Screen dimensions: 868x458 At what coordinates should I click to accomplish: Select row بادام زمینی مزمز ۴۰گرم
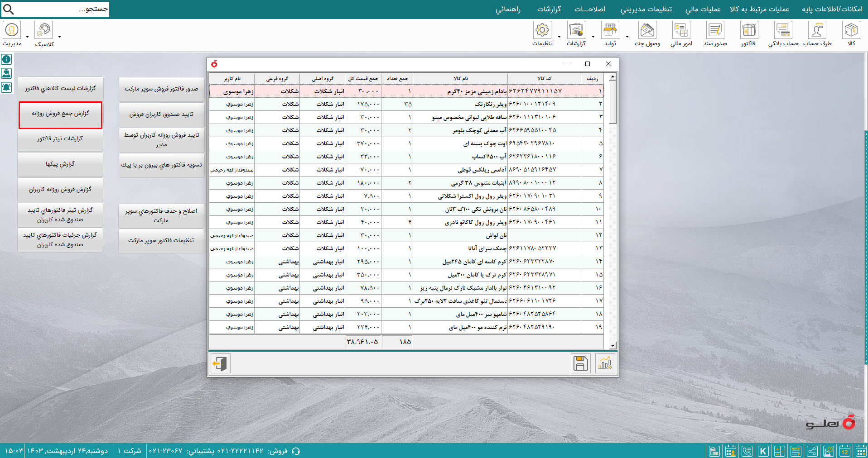(406, 91)
